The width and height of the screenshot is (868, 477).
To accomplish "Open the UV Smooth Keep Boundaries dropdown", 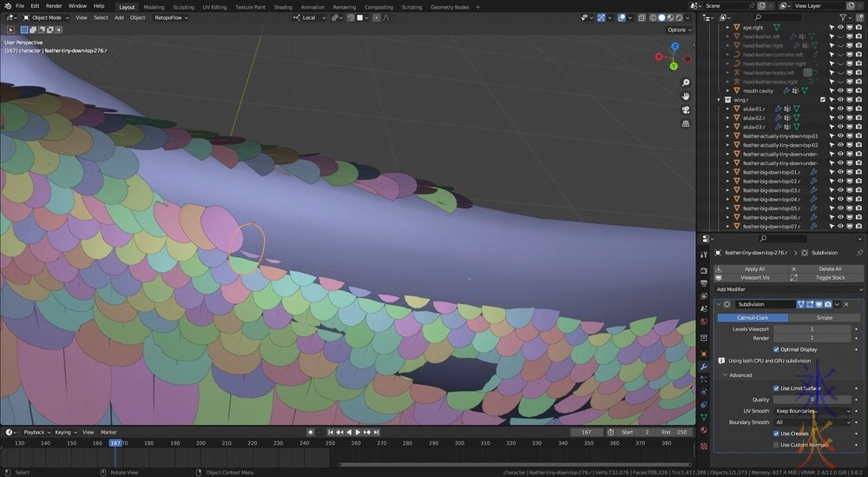I will pyautogui.click(x=813, y=411).
